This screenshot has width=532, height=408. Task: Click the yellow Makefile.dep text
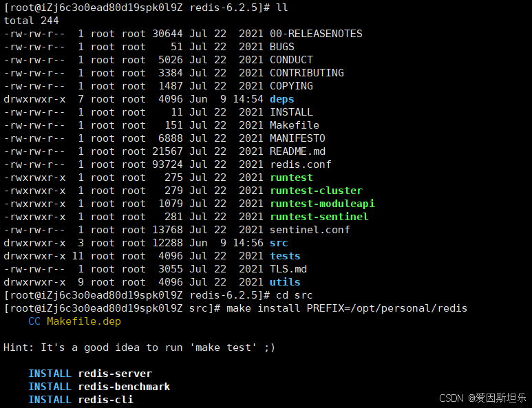84,321
